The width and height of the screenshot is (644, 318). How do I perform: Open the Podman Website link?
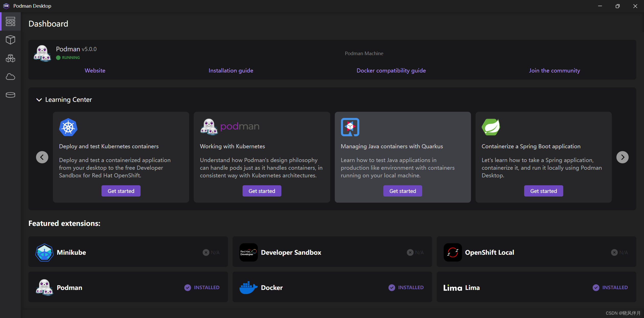tap(95, 70)
